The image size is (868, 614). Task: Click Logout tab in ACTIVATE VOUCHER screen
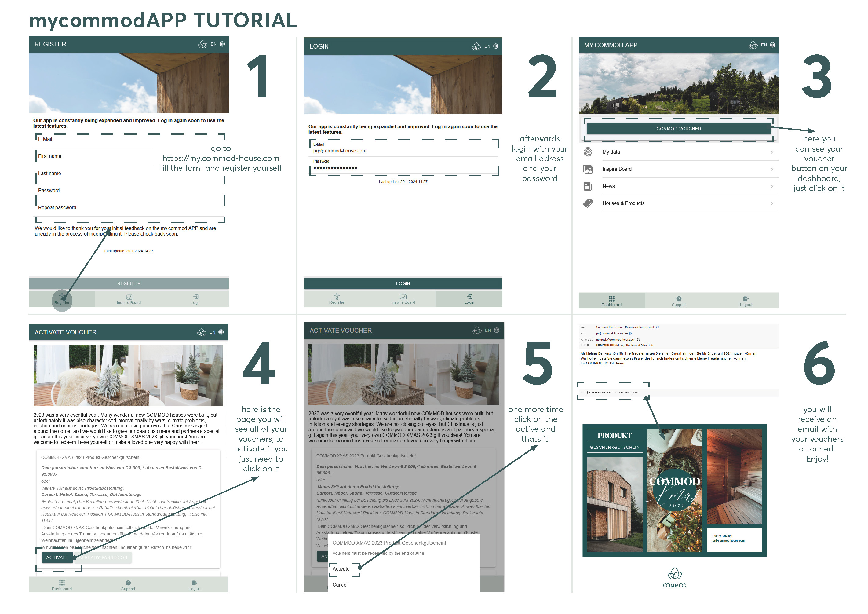coord(195,585)
